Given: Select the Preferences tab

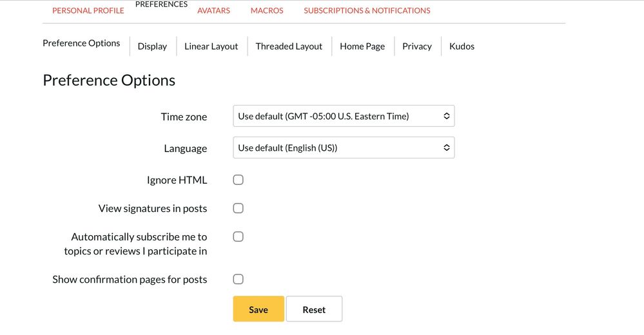Looking at the screenshot, I should click(x=161, y=5).
